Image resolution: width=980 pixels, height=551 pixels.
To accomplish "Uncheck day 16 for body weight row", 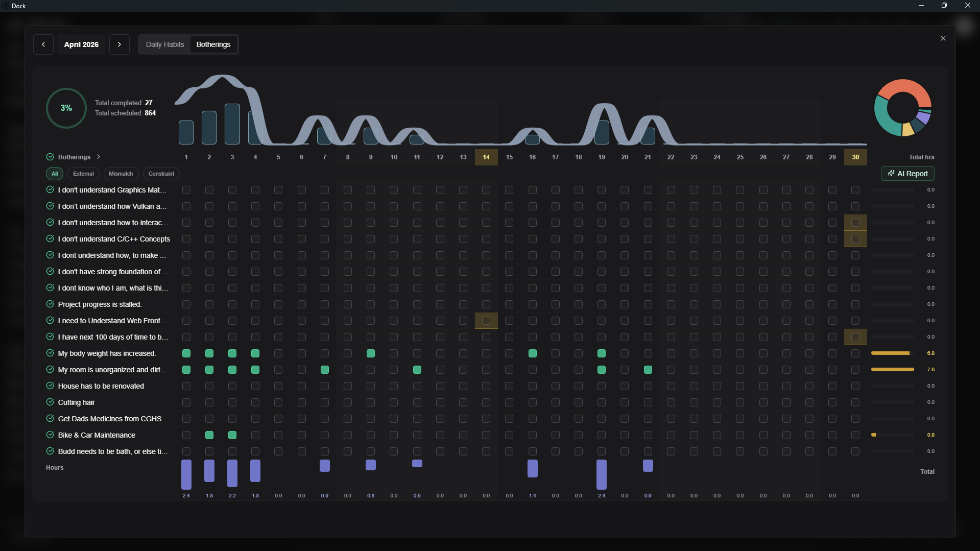I will pos(533,353).
